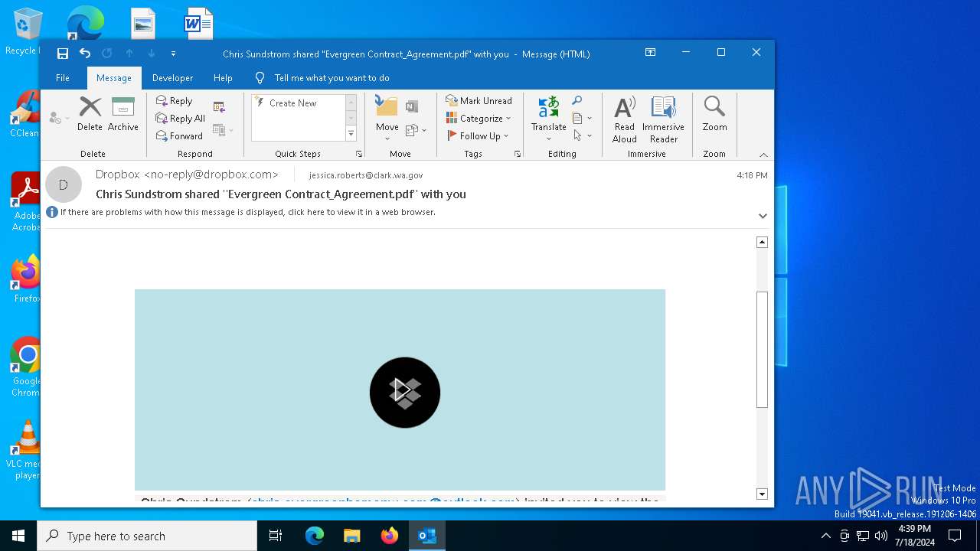
Task: Click the view in web browser info bar
Action: [x=248, y=212]
